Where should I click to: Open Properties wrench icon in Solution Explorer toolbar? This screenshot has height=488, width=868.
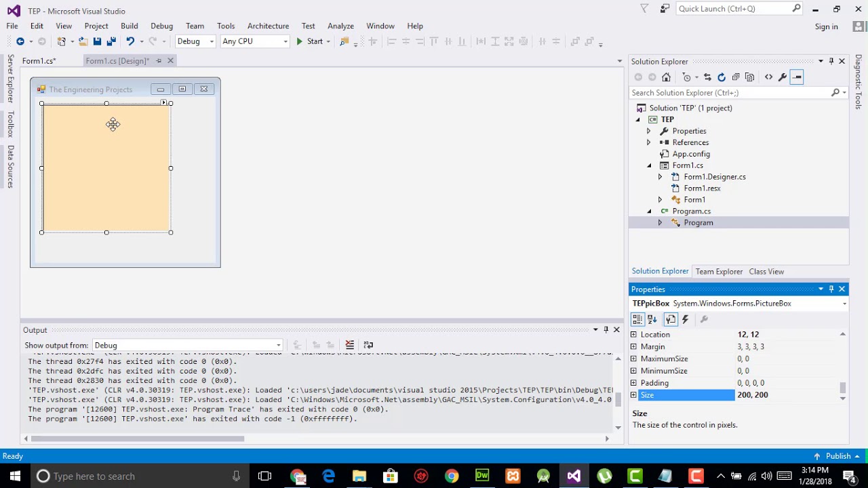tap(783, 77)
